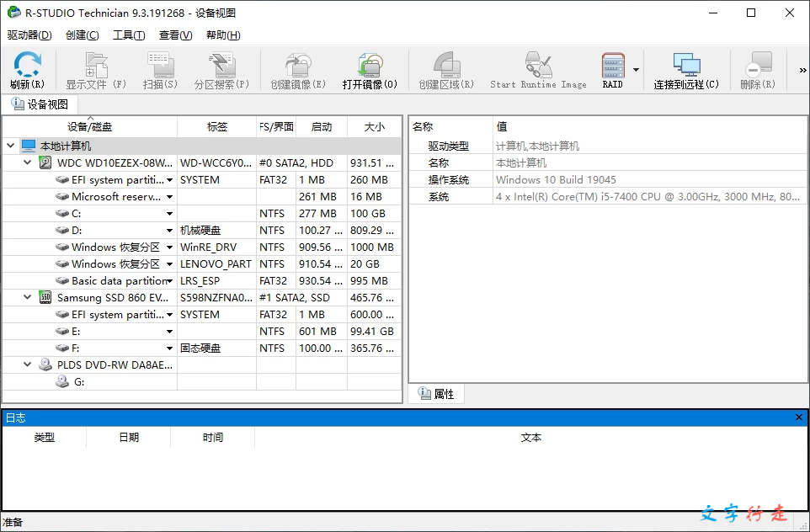This screenshot has width=810, height=532.
Task: Click the WinRE_DRV recovery partition icon
Action: click(x=62, y=247)
